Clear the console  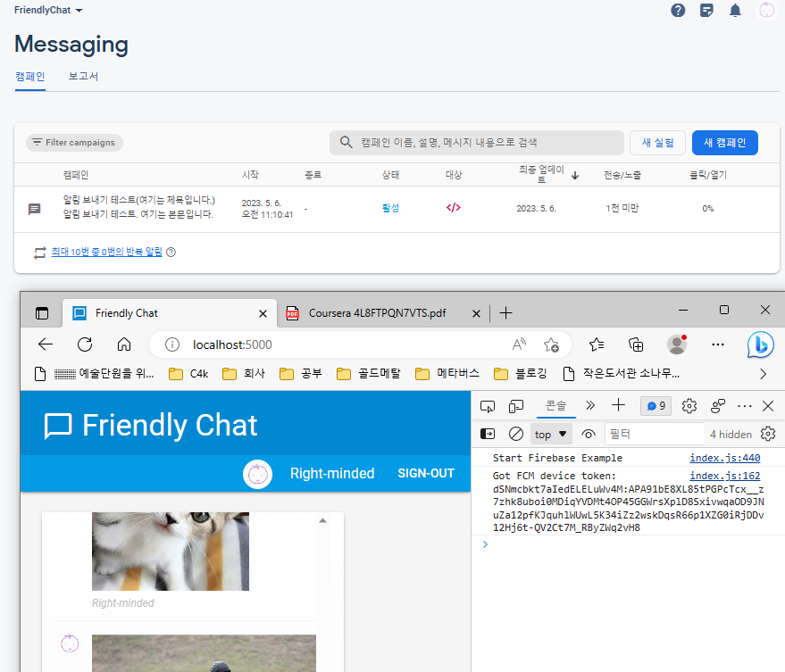[515, 434]
